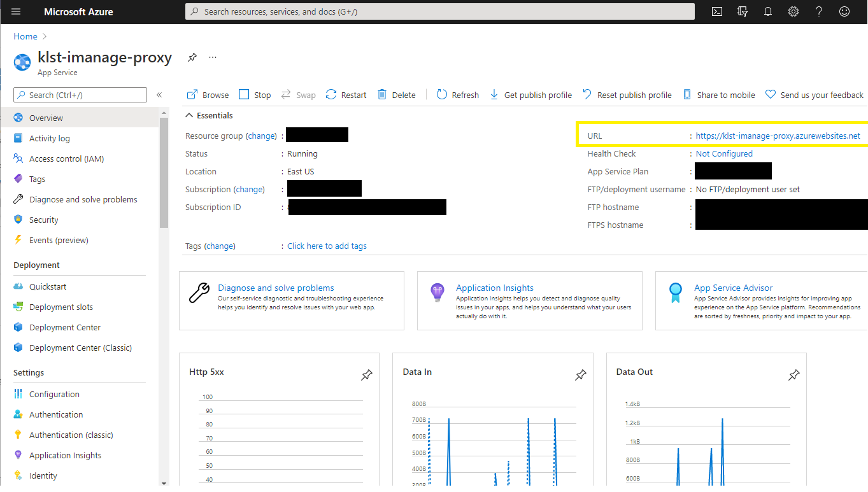Change the Tags link

220,246
